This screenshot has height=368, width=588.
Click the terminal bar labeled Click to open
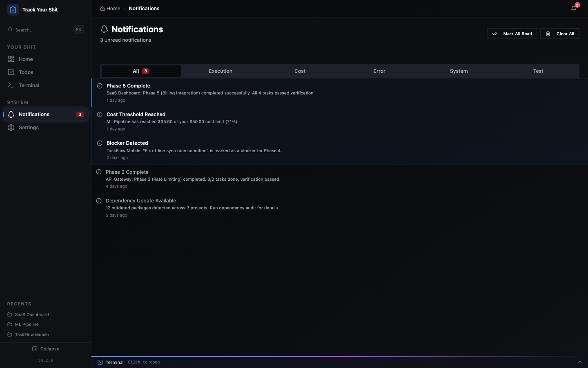(x=144, y=362)
